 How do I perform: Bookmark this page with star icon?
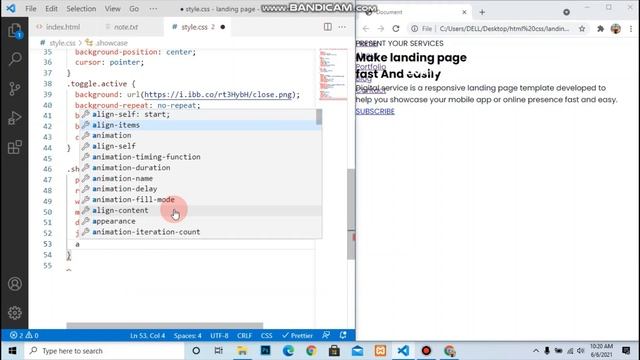point(582,29)
